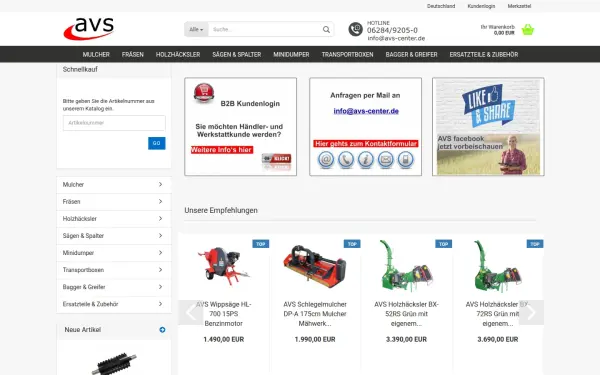Viewport: 600px width, 375px height.
Task: Click the blue @ contact icon
Action: pyautogui.click(x=326, y=160)
